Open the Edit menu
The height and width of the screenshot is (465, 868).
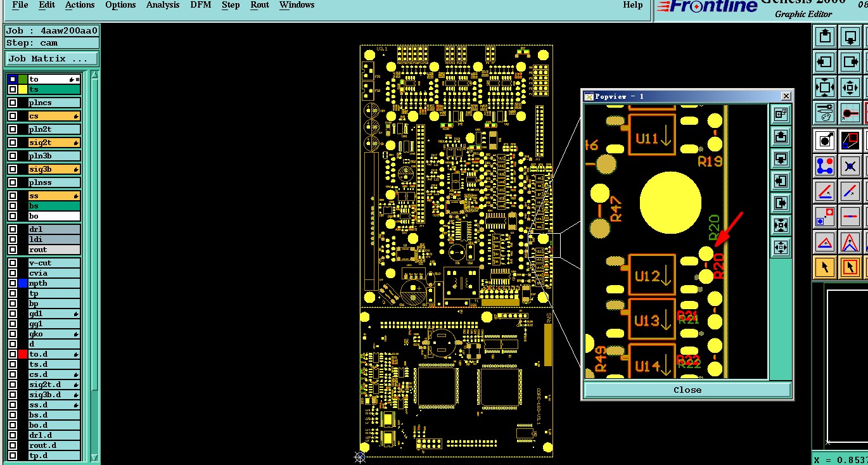click(47, 4)
